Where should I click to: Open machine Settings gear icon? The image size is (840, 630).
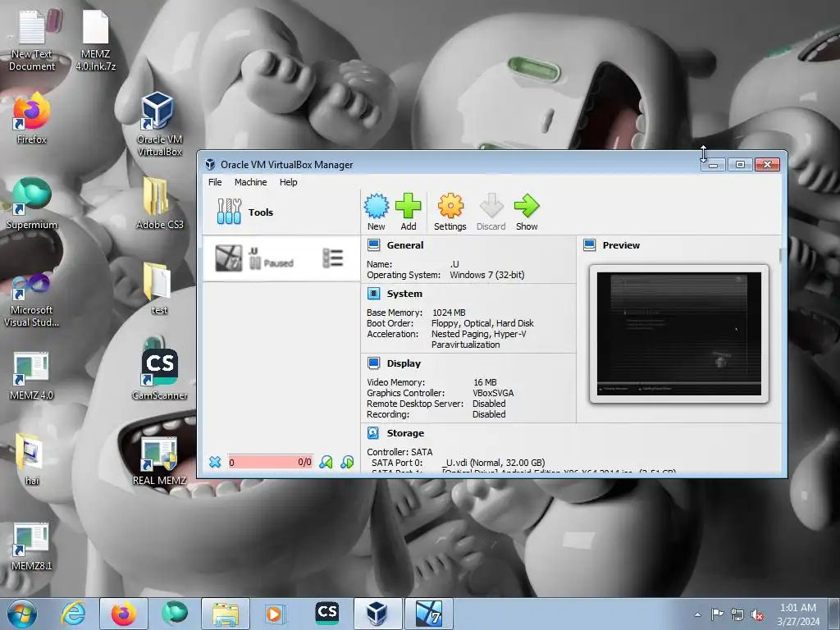pyautogui.click(x=450, y=212)
